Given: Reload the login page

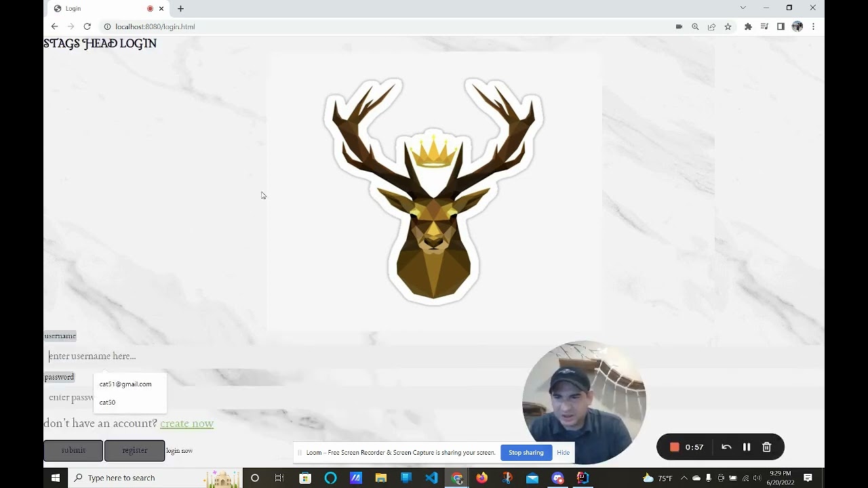Looking at the screenshot, I should pyautogui.click(x=87, y=26).
